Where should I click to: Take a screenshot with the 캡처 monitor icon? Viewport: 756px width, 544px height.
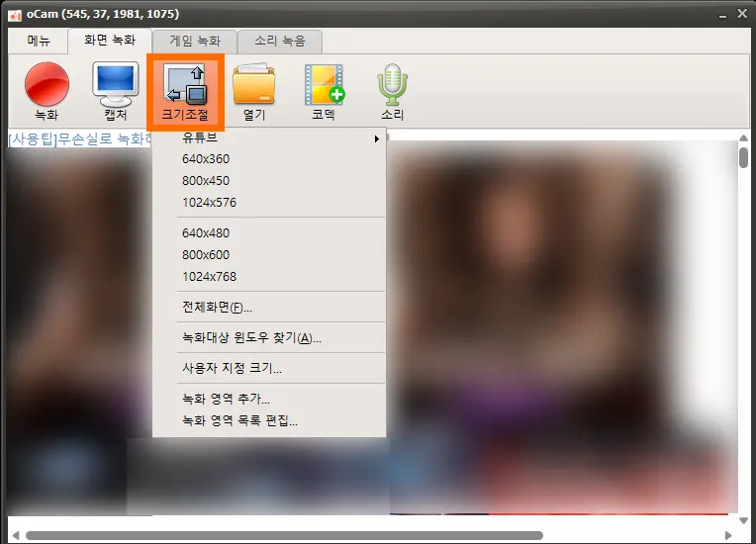point(115,91)
